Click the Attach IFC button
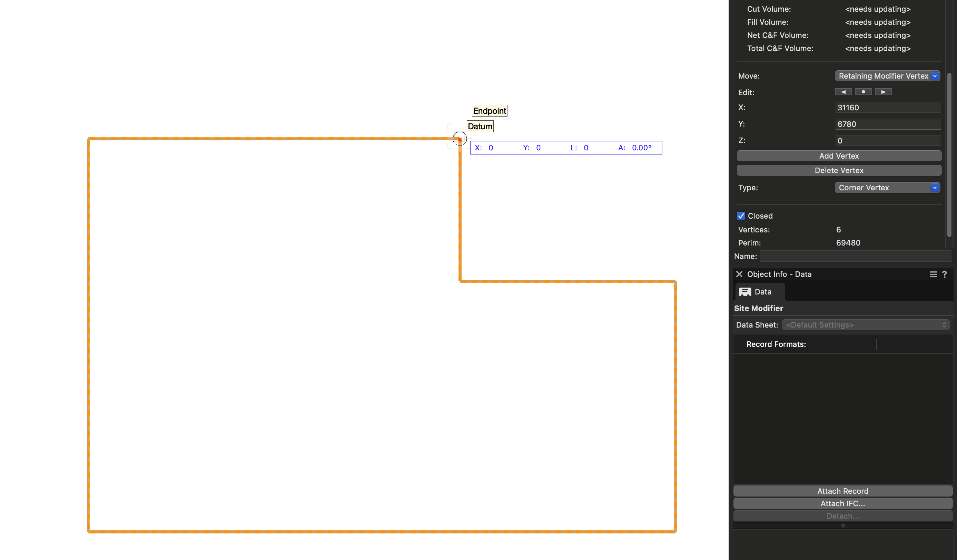Image resolution: width=957 pixels, height=560 pixels. coord(843,503)
